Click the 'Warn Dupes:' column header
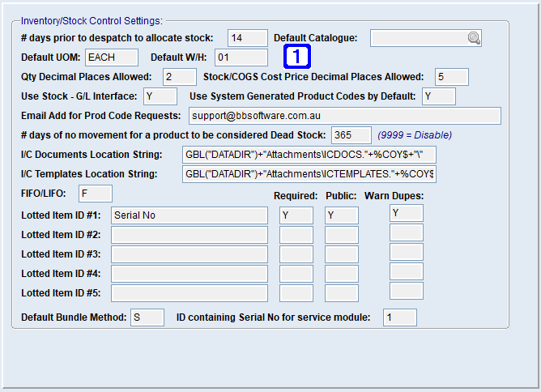The height and width of the screenshot is (392, 541). (394, 196)
